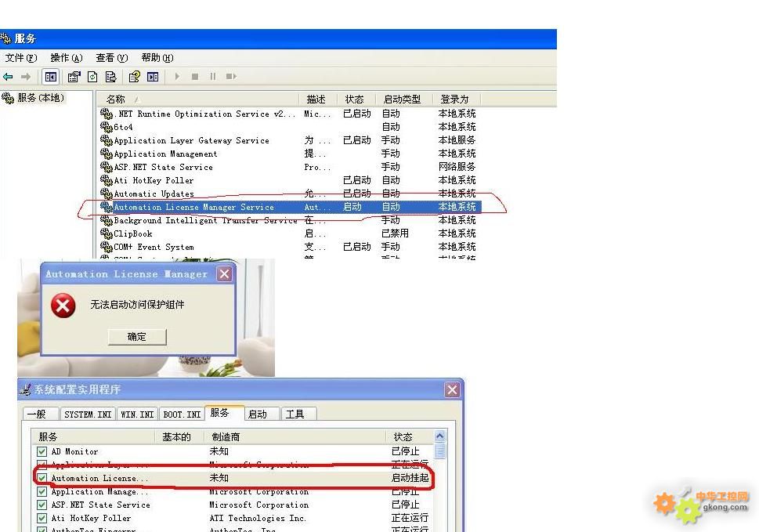Click gear icon of ASP.NET State Service row
This screenshot has width=759, height=532.
[x=107, y=167]
